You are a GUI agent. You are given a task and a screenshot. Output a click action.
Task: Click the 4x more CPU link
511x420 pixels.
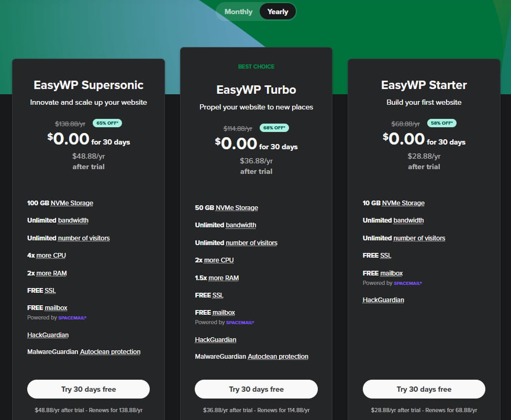[x=51, y=256]
